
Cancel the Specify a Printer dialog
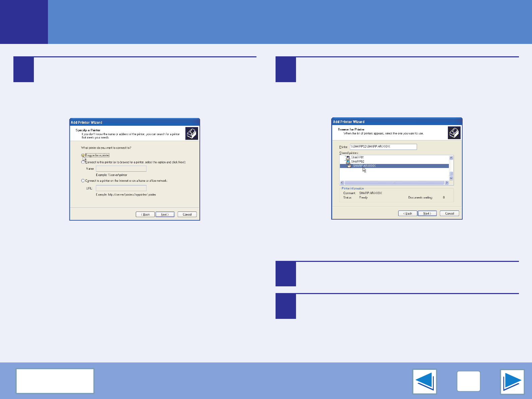click(x=187, y=215)
